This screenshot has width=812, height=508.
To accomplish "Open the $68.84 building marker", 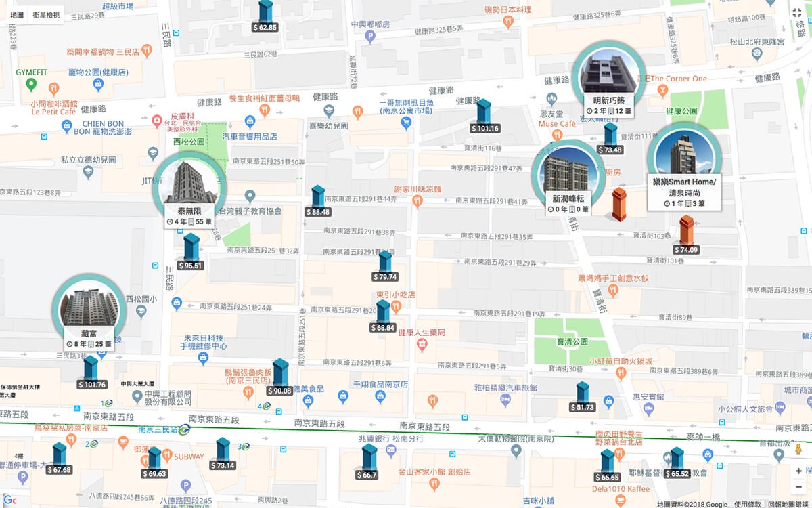I will pyautogui.click(x=383, y=316).
